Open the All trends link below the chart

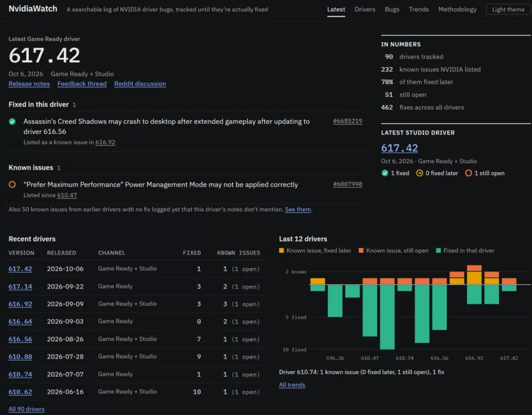tap(292, 385)
